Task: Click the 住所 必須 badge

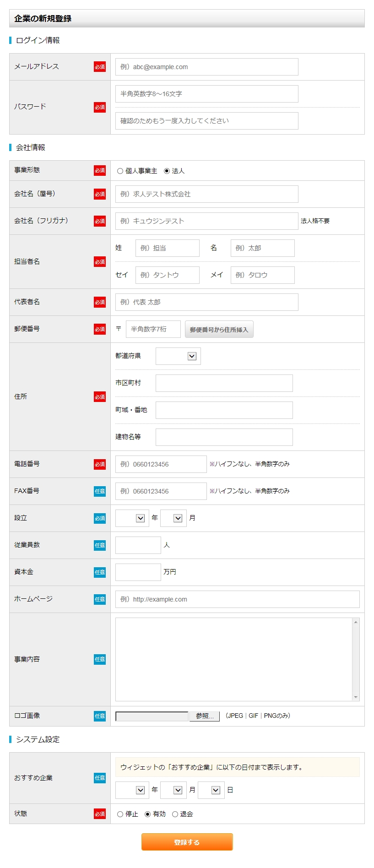Action: (100, 397)
